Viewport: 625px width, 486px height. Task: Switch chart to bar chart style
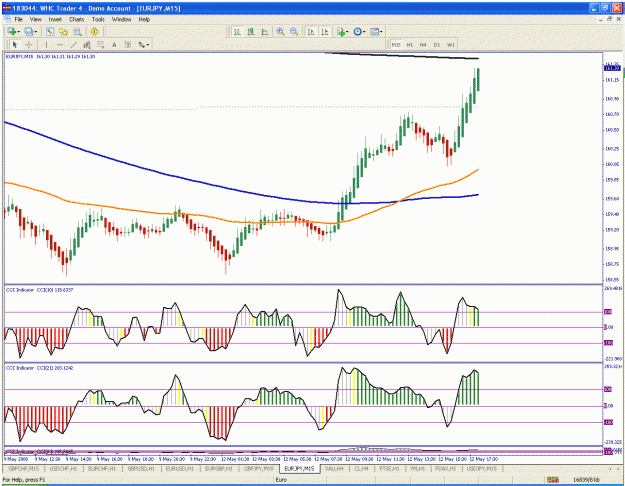tap(237, 31)
